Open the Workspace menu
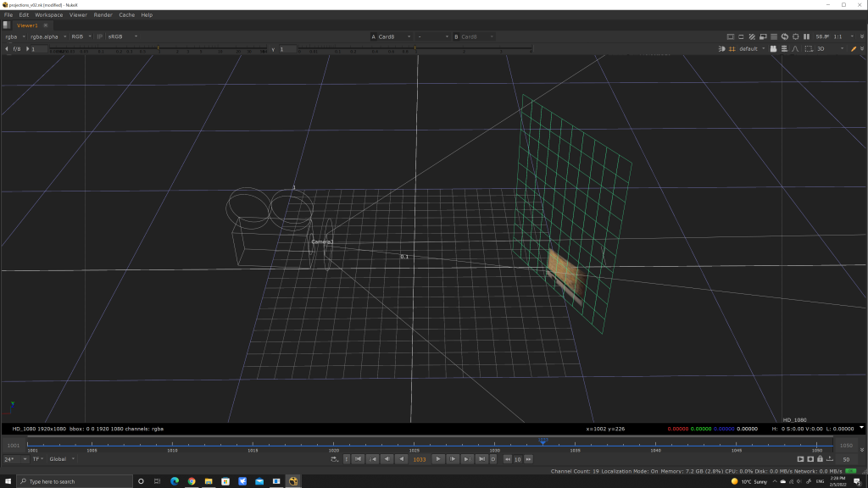The width and height of the screenshot is (868, 488). point(48,14)
